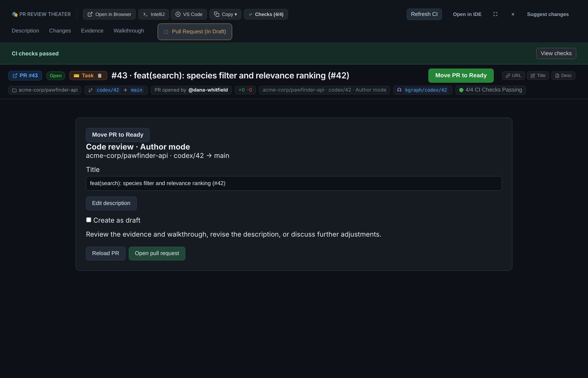The width and height of the screenshot is (588, 378).
Task: Click Refresh CI button
Action: [x=424, y=14]
